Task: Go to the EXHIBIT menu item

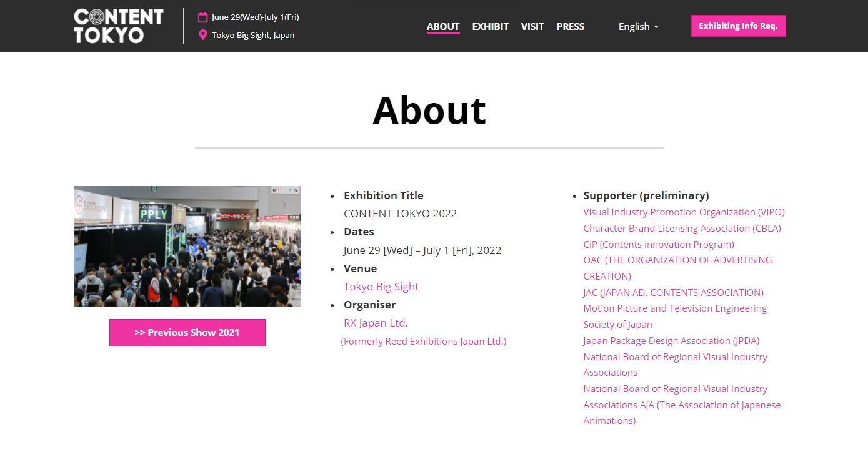Action: pyautogui.click(x=490, y=27)
